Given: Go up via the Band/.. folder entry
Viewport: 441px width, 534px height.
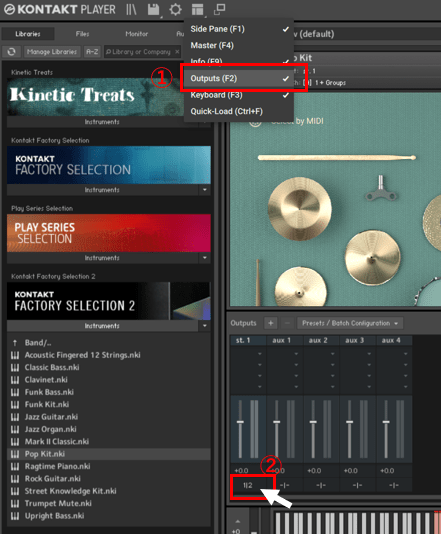Looking at the screenshot, I should click(x=109, y=343).
